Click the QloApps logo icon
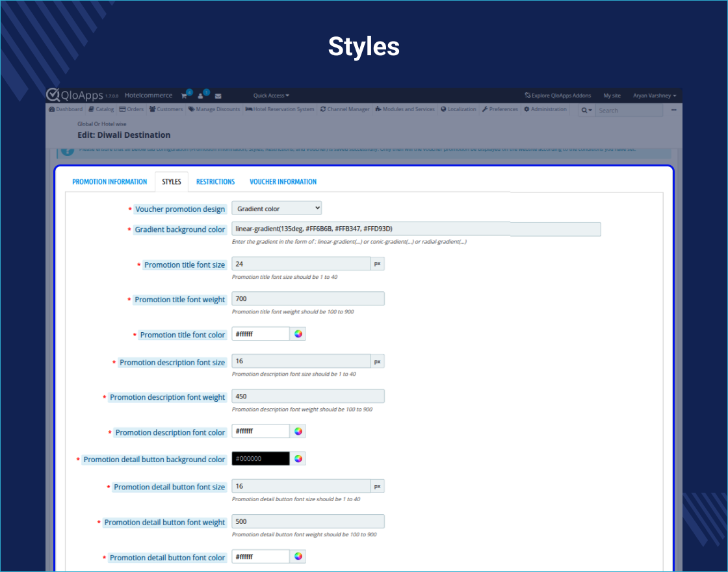 (x=53, y=94)
